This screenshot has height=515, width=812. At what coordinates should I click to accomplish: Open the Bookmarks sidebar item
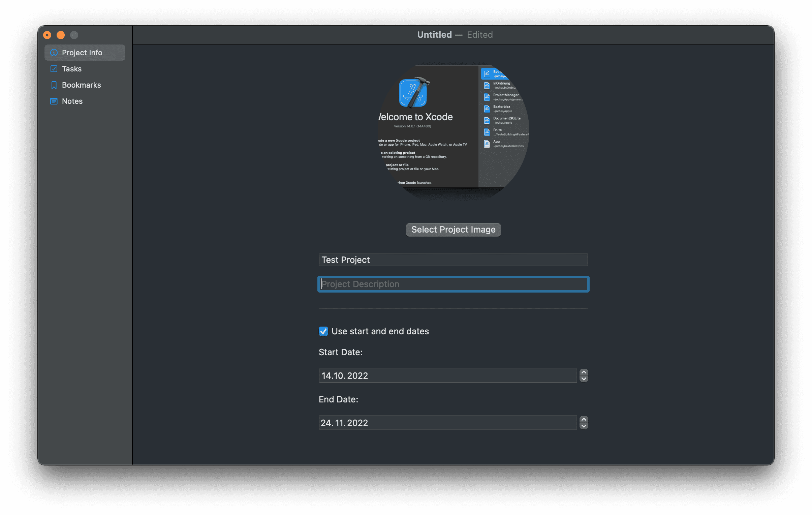tap(85, 85)
